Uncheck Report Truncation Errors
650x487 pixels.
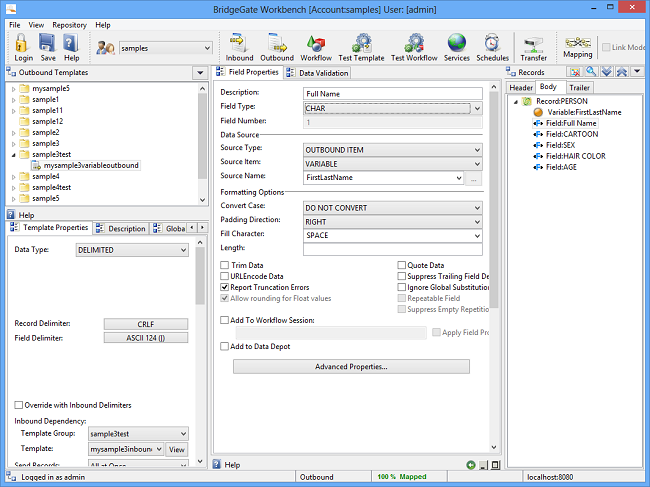pos(225,287)
